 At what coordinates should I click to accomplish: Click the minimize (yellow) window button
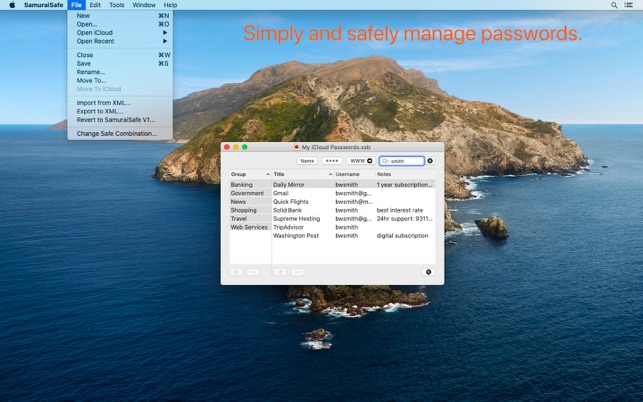236,147
